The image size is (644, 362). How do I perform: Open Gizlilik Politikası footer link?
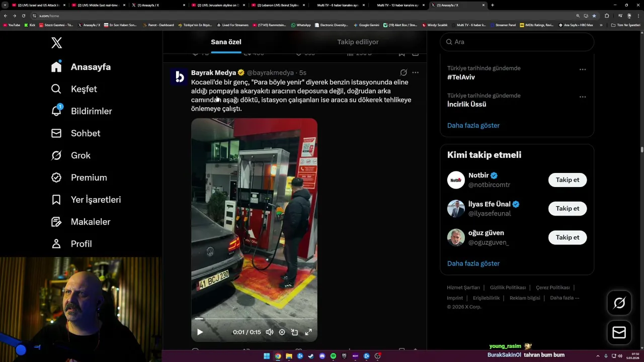tap(508, 288)
